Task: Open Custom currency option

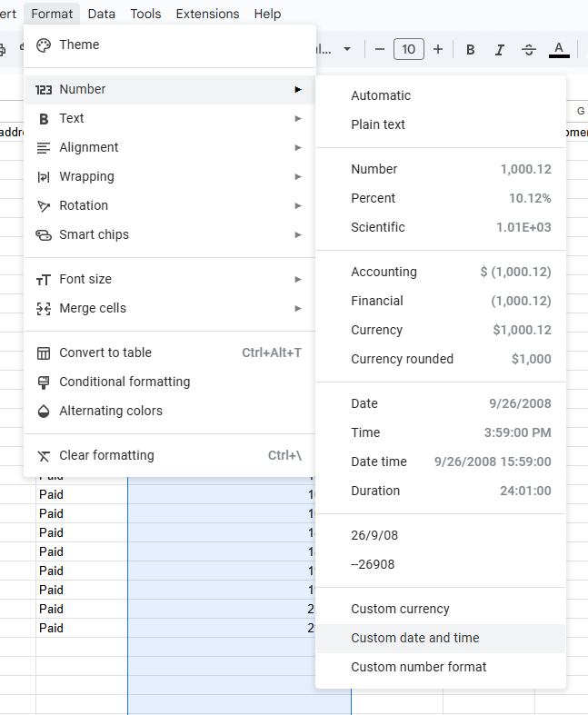Action: coord(441,609)
